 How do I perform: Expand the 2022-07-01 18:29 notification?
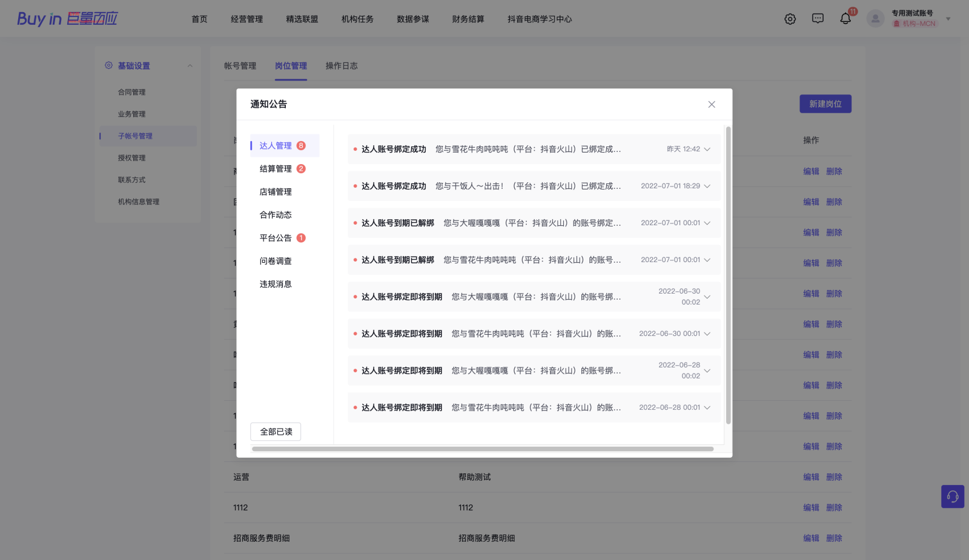pos(707,186)
